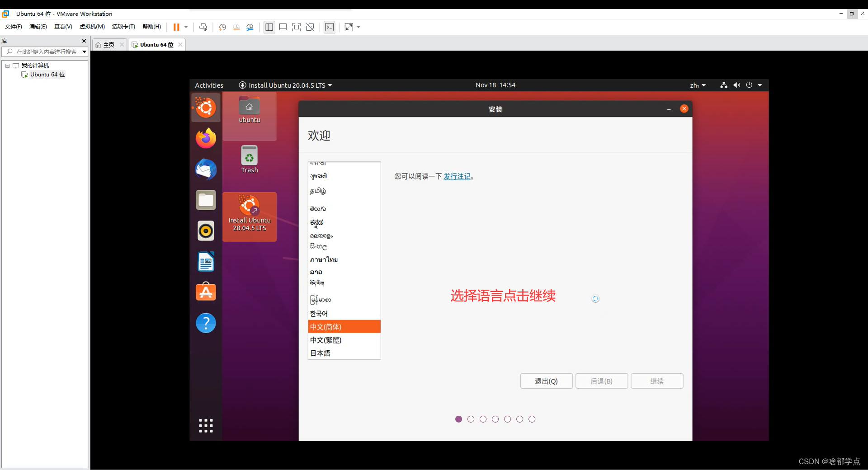Open the clock showing Nov 18 14:54
This screenshot has height=470, width=868.
[x=495, y=85]
